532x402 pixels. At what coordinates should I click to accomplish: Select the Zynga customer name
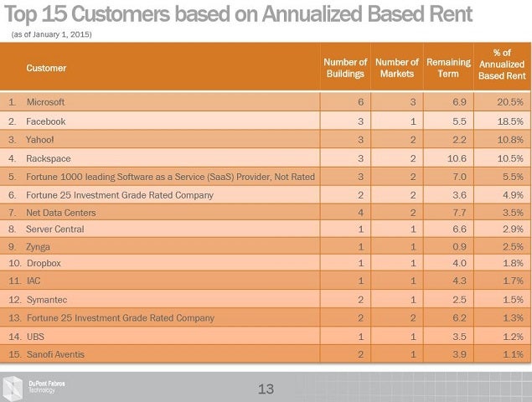tap(38, 247)
